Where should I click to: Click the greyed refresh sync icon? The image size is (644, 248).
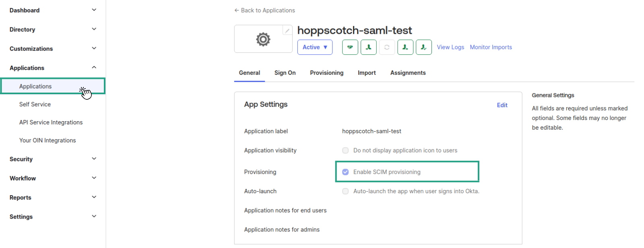tap(387, 47)
